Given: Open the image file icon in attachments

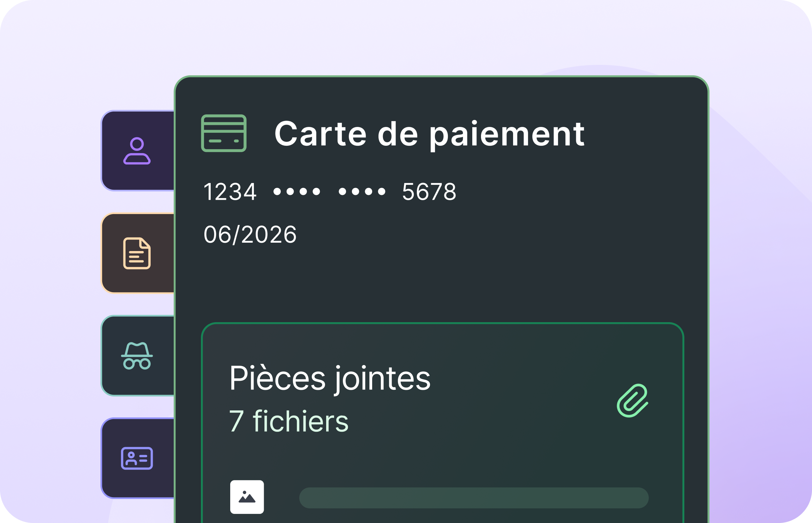Looking at the screenshot, I should pyautogui.click(x=247, y=497).
